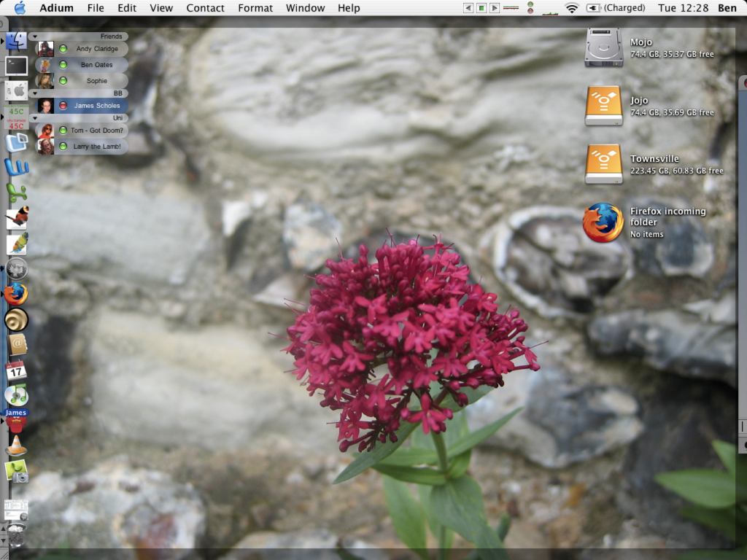Open the Apple menu
Screen dimensions: 747x560
pos(20,7)
